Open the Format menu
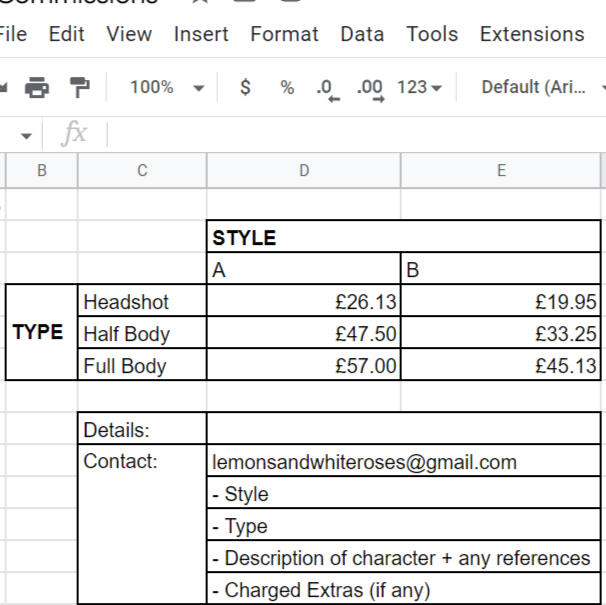Viewport: 606px width, 605px height. point(284,34)
